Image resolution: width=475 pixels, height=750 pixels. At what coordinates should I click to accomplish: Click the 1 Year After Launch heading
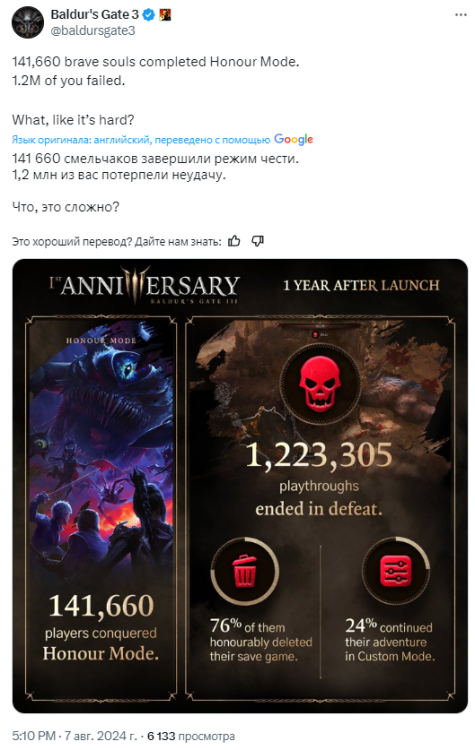coord(361,286)
